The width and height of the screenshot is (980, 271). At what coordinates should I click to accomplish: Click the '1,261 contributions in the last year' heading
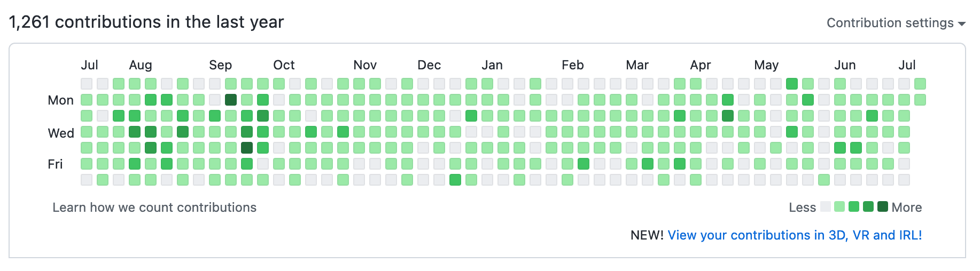146,22
